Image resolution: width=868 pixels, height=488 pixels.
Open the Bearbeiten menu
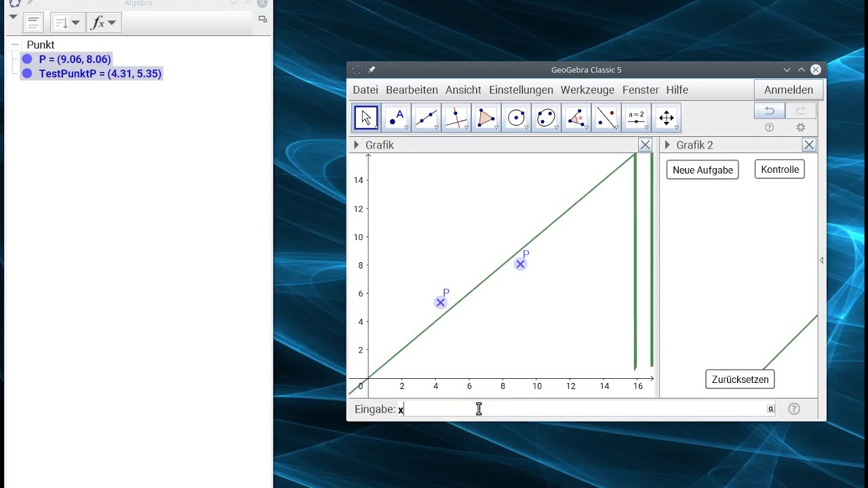(412, 89)
